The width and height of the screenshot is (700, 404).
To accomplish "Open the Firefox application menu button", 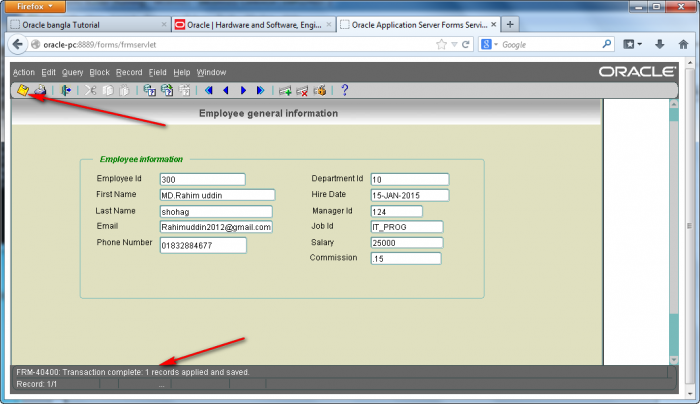I will click(33, 6).
